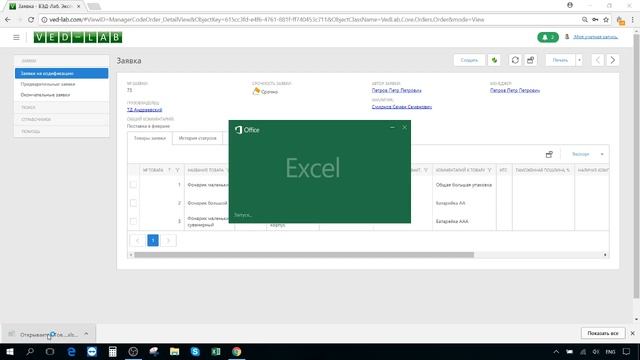Close the downloads bar
Screen dimensions: 640x360
[633, 333]
